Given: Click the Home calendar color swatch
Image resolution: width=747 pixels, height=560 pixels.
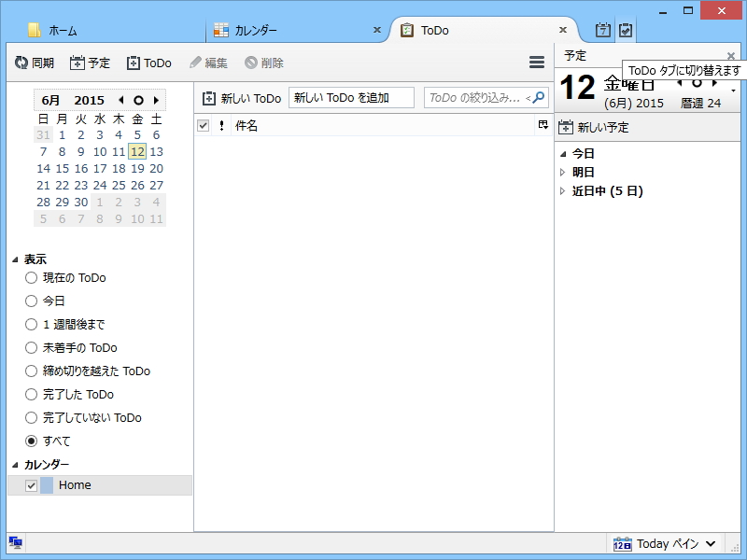Looking at the screenshot, I should point(47,485).
